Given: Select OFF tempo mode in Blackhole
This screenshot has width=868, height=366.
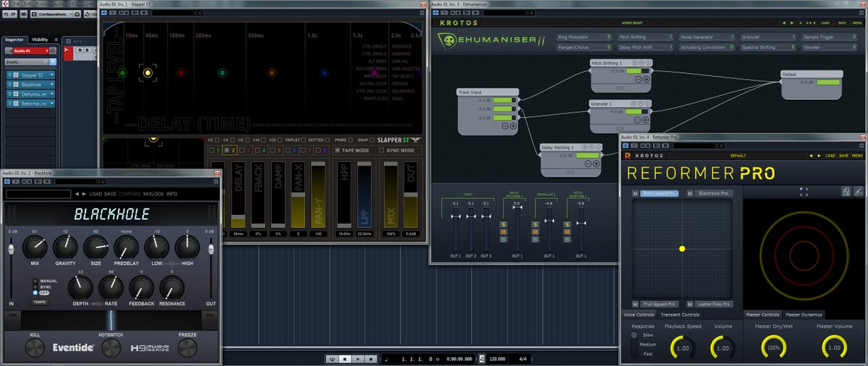Looking at the screenshot, I should 36,292.
